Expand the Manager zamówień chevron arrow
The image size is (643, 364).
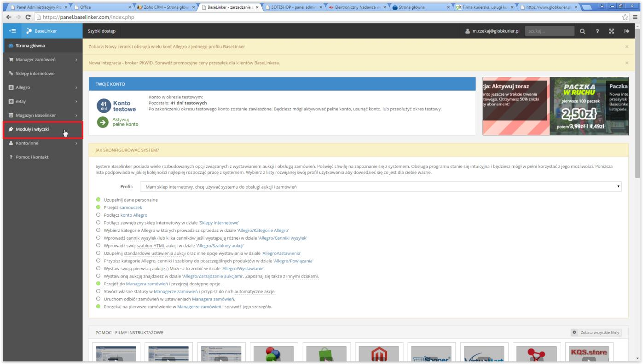[x=76, y=59]
